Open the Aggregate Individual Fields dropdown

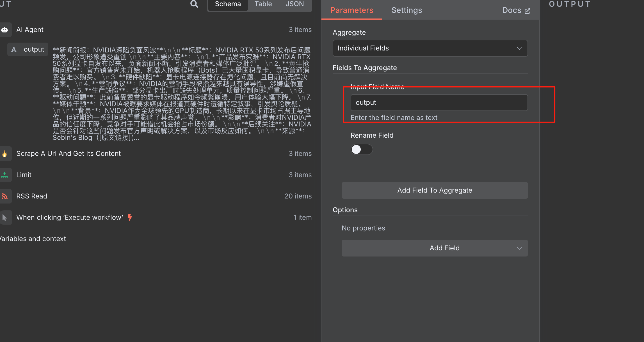click(x=430, y=48)
